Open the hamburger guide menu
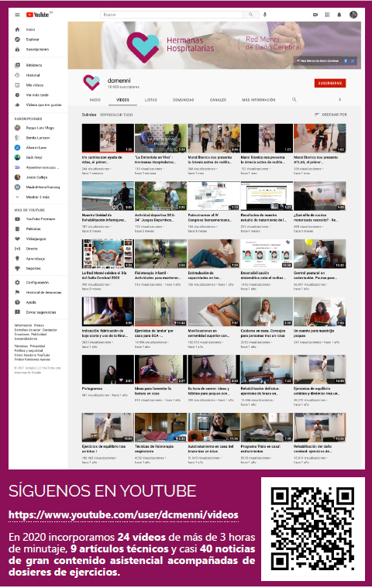This screenshot has width=372, height=588. (17, 15)
